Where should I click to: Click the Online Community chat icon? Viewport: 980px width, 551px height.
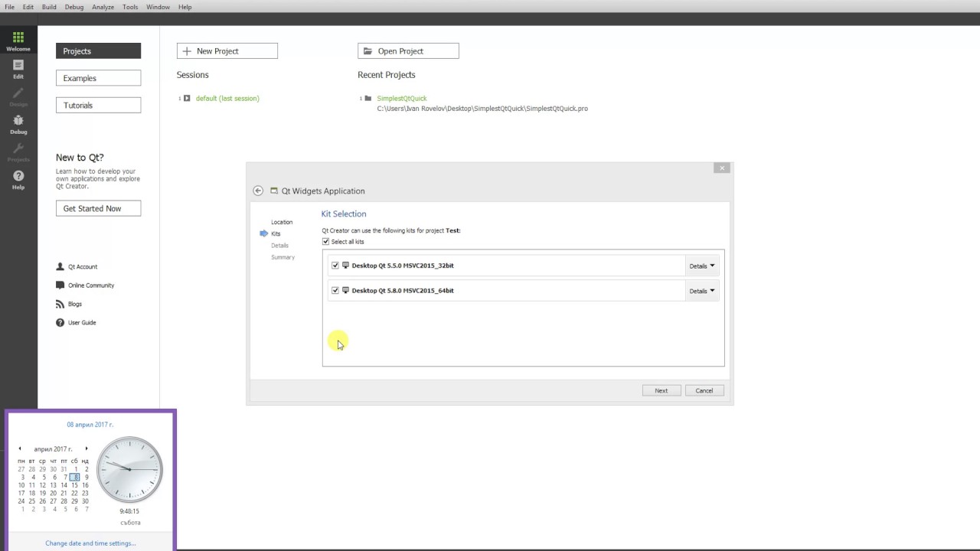pyautogui.click(x=60, y=285)
